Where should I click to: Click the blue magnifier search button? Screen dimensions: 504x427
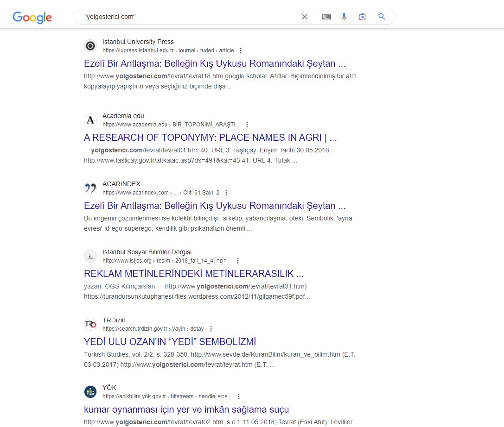click(382, 16)
